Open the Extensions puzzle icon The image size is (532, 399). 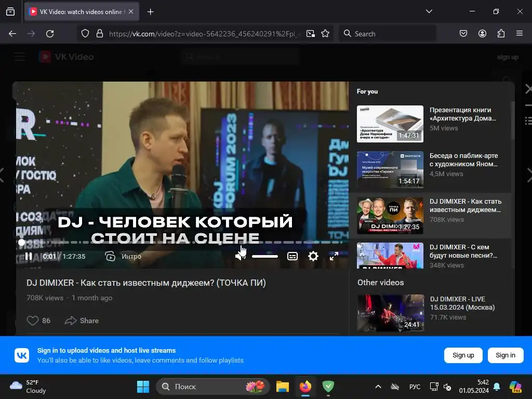pyautogui.click(x=501, y=34)
